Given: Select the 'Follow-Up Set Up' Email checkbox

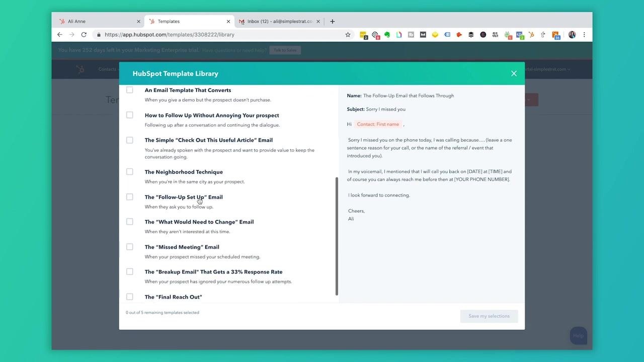Looking at the screenshot, I should 130,197.
